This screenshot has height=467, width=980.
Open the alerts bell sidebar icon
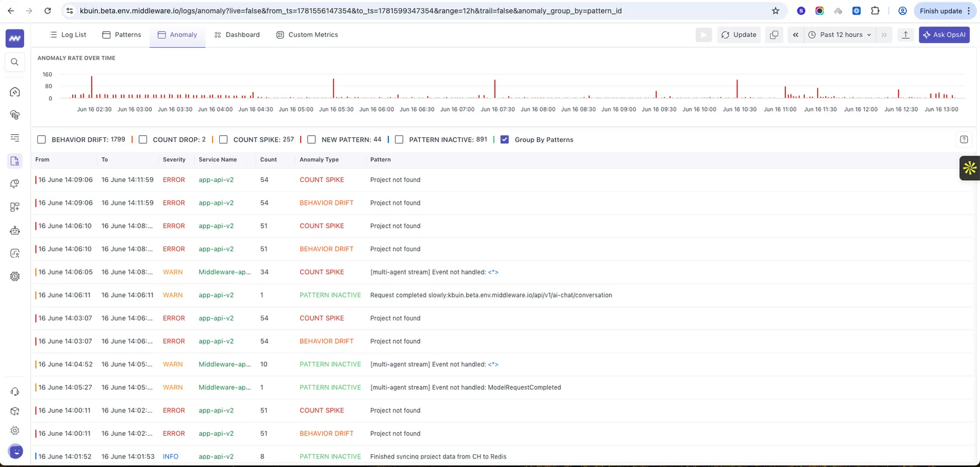(15, 184)
